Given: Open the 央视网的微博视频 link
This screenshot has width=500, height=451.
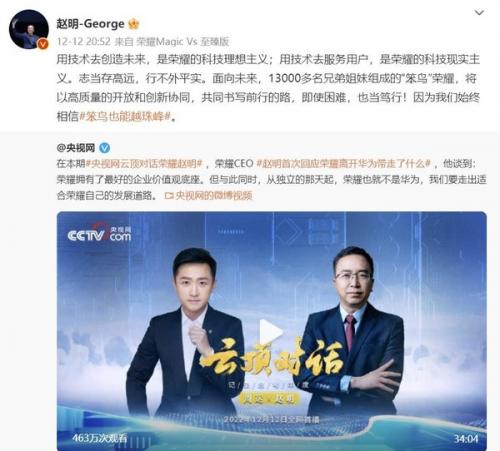Looking at the screenshot, I should pyautogui.click(x=213, y=196).
